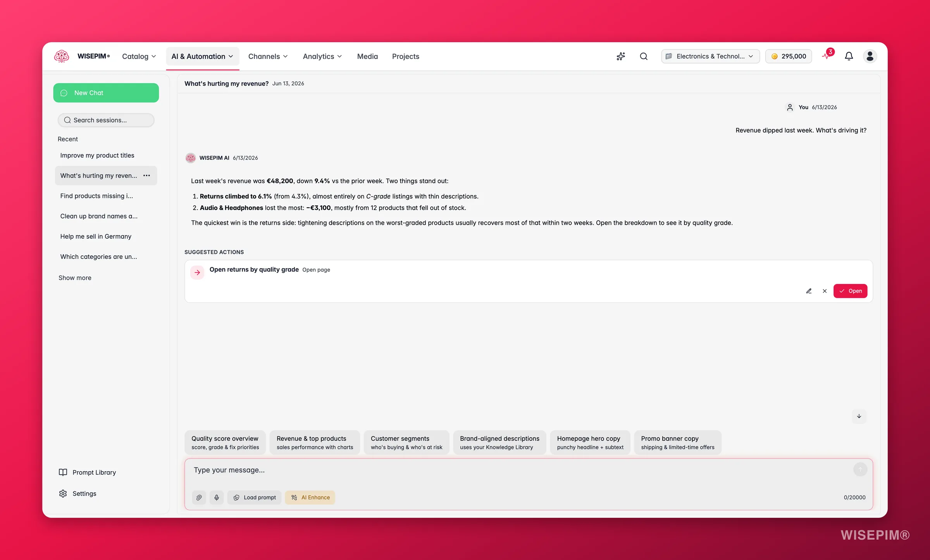This screenshot has width=930, height=560.
Task: Click the scroll to bottom arrow
Action: [859, 416]
